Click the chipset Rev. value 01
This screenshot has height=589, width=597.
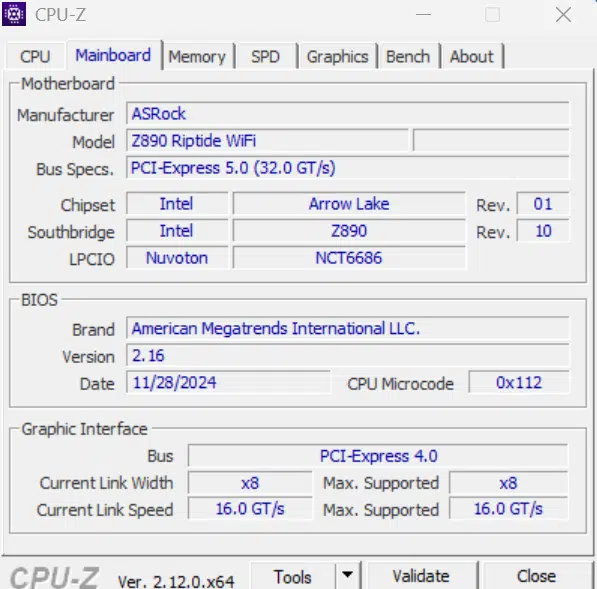[543, 204]
